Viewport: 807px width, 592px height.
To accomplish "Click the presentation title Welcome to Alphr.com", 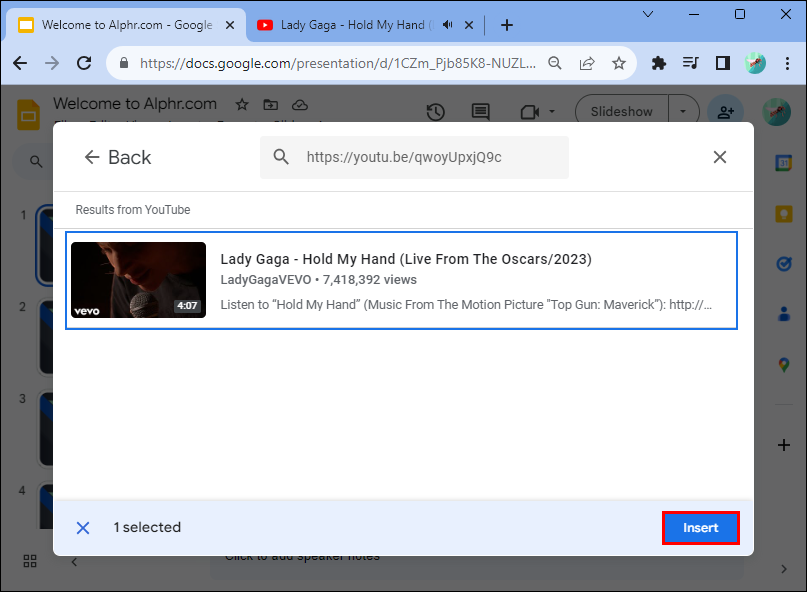I will coord(135,103).
